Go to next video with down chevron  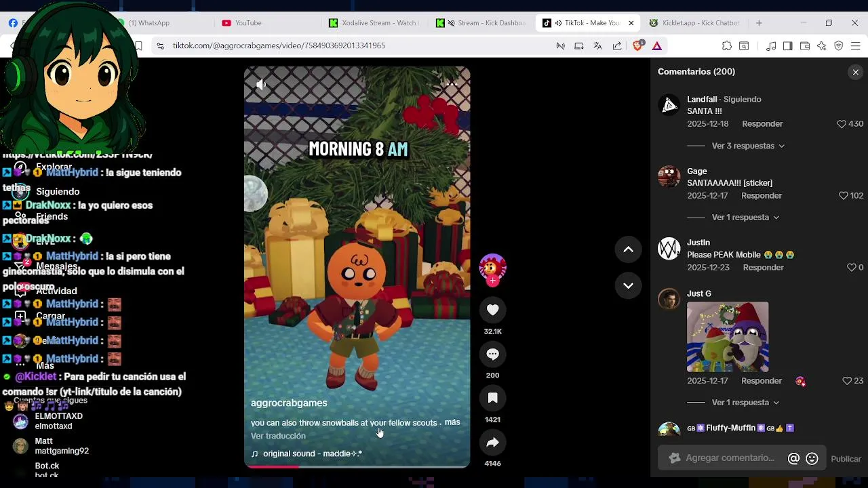(x=628, y=285)
